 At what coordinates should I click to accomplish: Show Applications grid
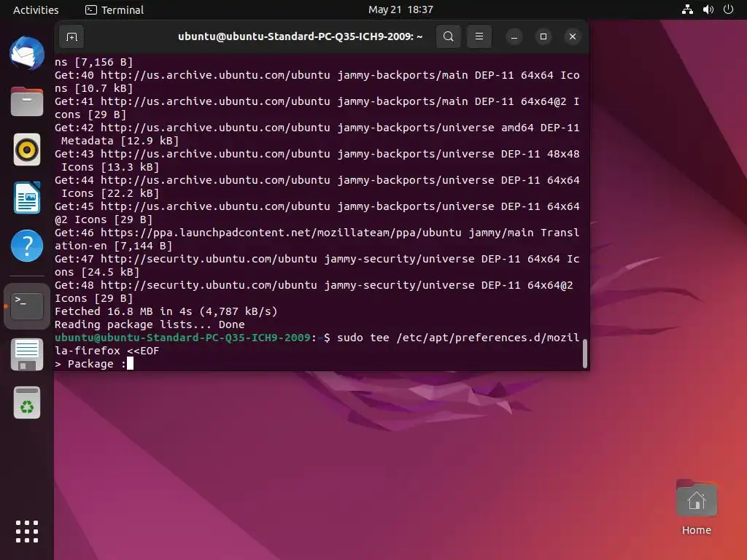pos(27,532)
